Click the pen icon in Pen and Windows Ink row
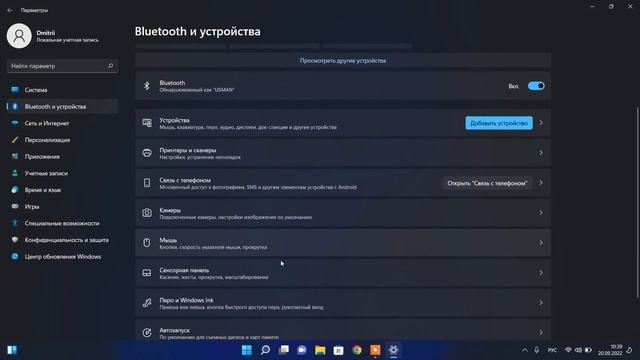Viewport: 640px width, 360px height. 147,302
